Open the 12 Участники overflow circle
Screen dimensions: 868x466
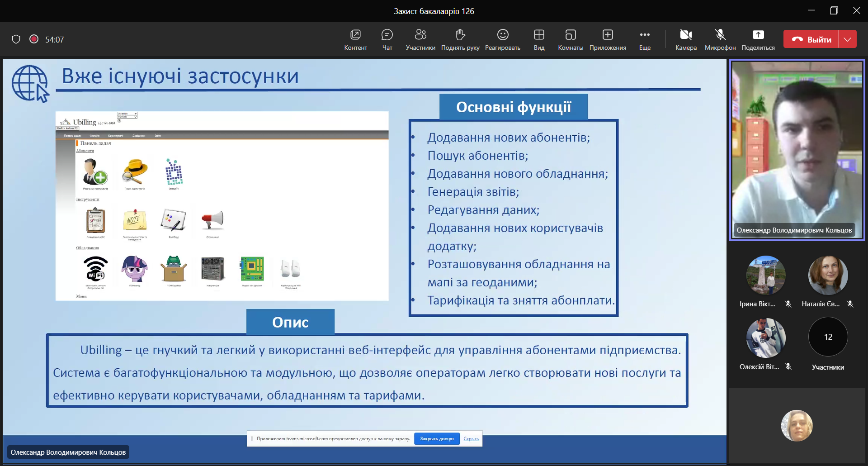pyautogui.click(x=828, y=337)
